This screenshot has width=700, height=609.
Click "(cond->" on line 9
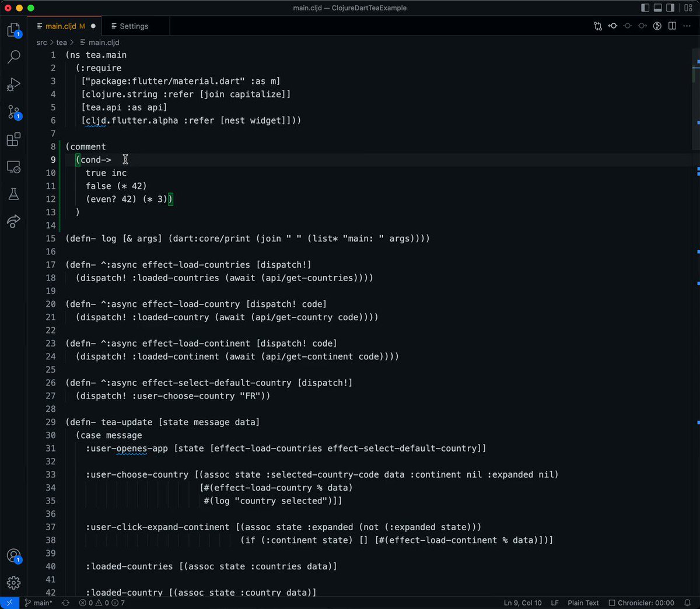point(93,160)
